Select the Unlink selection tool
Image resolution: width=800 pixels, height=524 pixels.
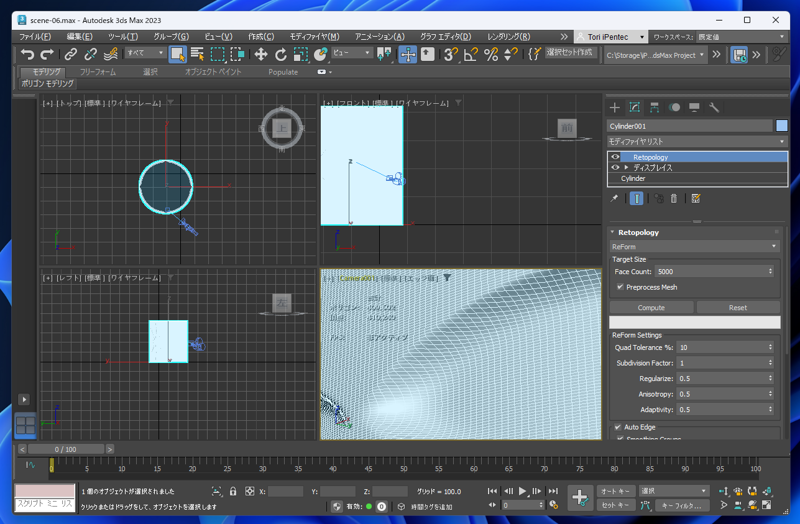[90, 54]
